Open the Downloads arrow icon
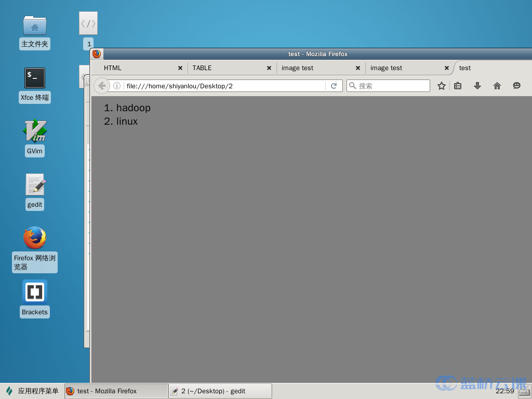Image resolution: width=532 pixels, height=399 pixels. [x=477, y=86]
